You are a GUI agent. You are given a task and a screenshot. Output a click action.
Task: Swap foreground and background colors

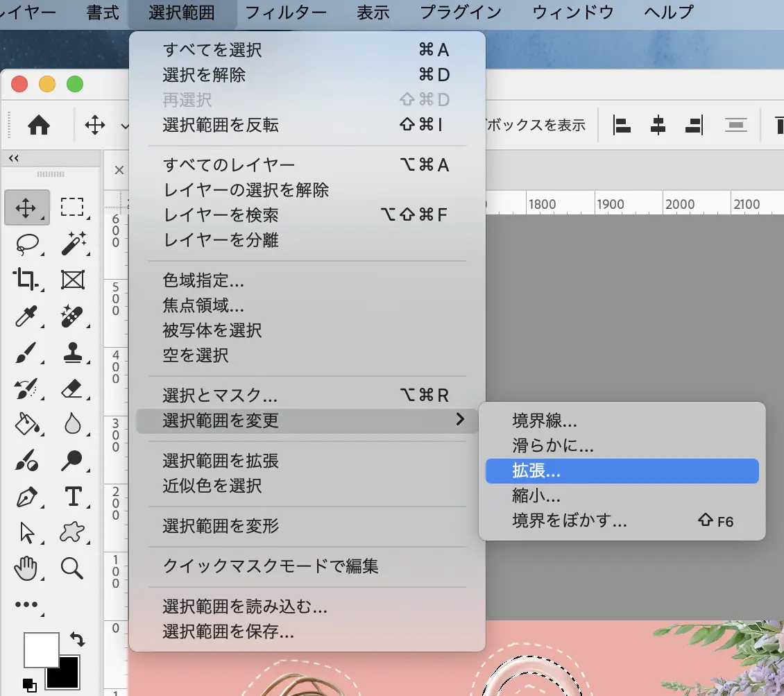click(76, 639)
